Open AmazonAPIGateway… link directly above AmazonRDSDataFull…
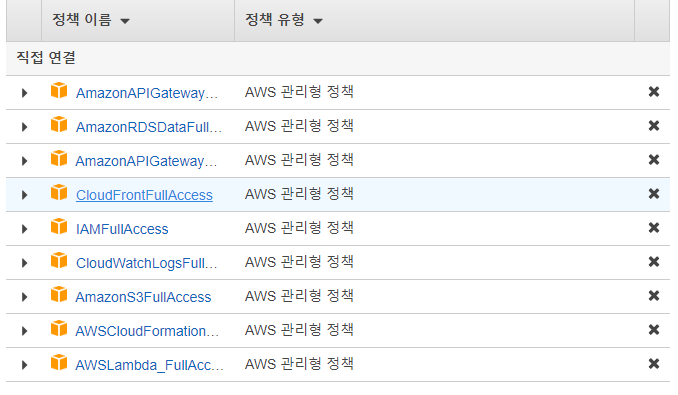The width and height of the screenshot is (678, 395). pyautogui.click(x=147, y=93)
